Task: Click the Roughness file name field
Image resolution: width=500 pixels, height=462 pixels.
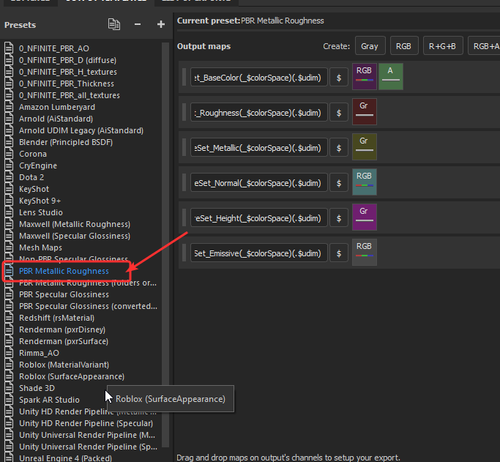Action: pyautogui.click(x=258, y=113)
